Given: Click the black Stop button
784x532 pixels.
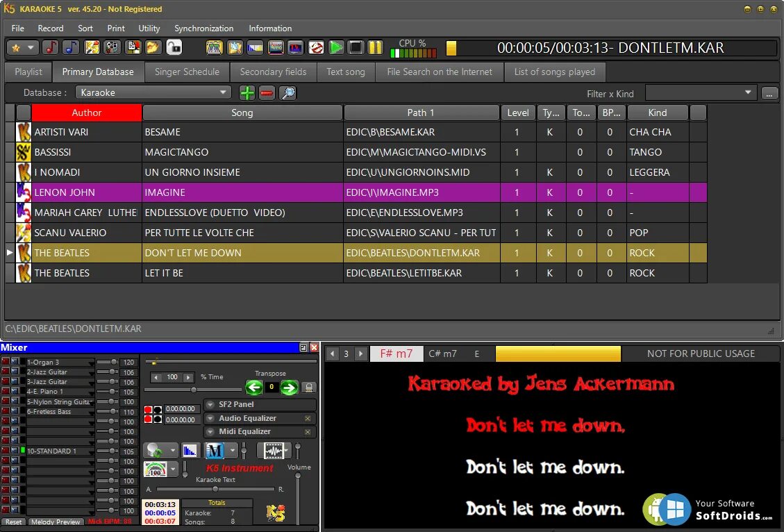Looking at the screenshot, I should (356, 47).
